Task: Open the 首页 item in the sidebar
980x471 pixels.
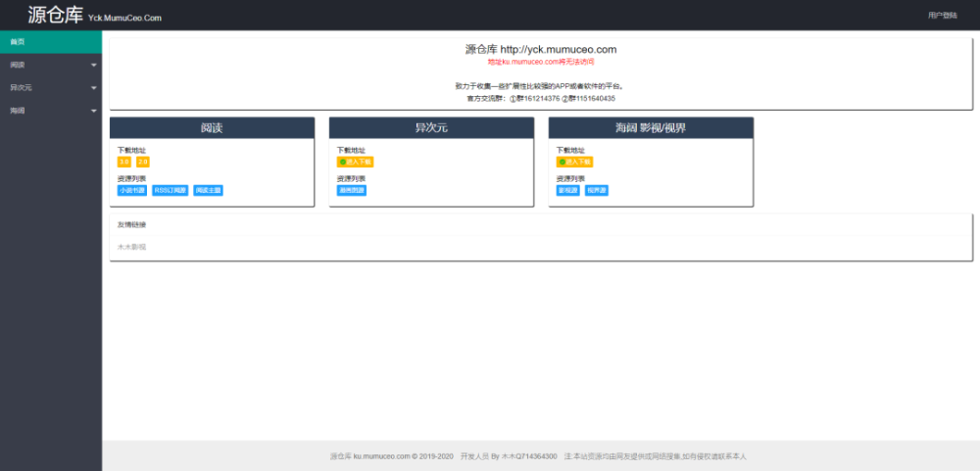Action: (x=51, y=42)
